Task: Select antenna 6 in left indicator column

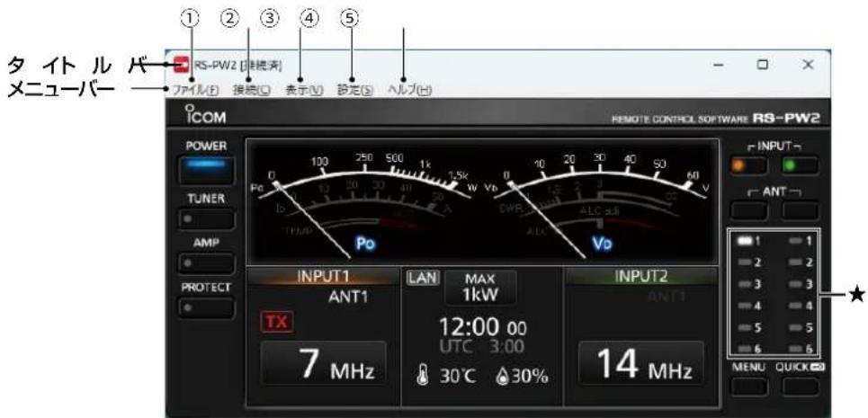Action: [x=747, y=348]
